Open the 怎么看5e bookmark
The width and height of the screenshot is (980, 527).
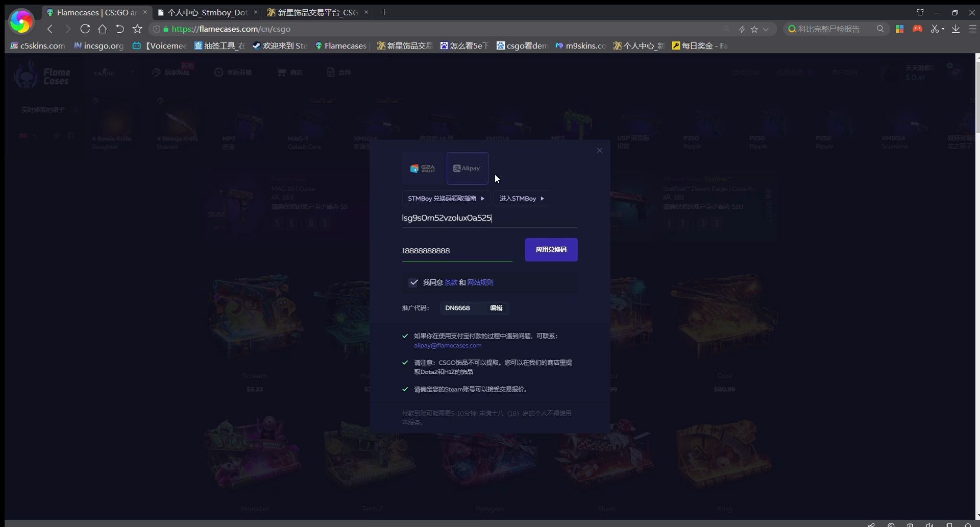pos(464,46)
